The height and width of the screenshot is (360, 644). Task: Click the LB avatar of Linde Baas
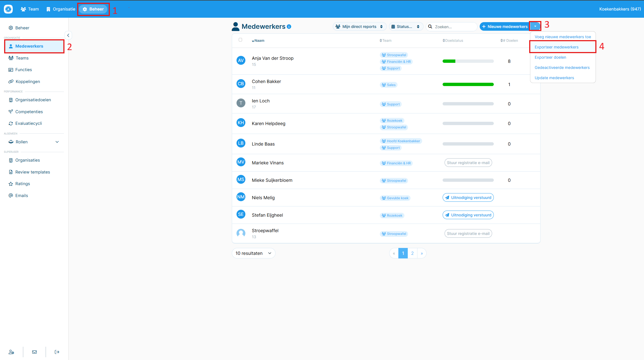click(241, 143)
